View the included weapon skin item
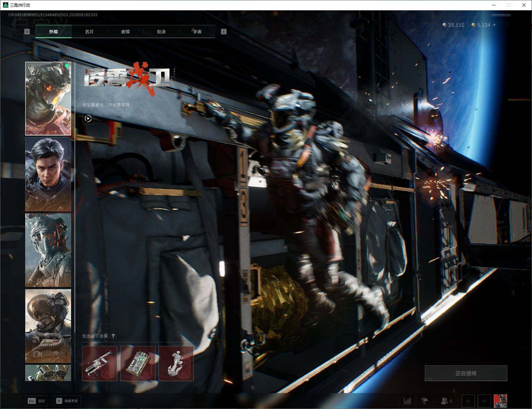This screenshot has height=409, width=532. click(100, 364)
